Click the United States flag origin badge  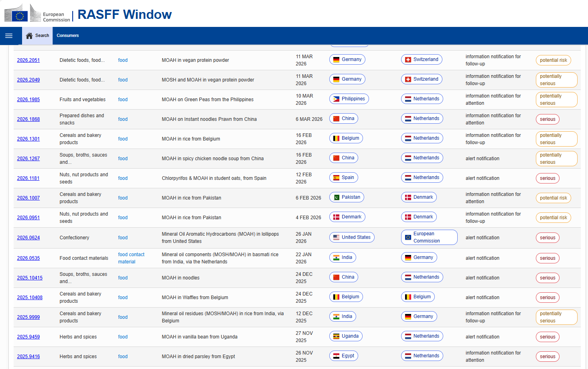[351, 237]
